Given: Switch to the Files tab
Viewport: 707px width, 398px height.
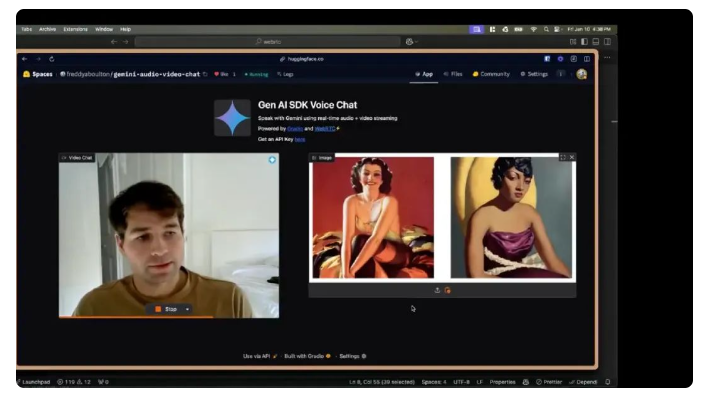Looking at the screenshot, I should (x=453, y=74).
